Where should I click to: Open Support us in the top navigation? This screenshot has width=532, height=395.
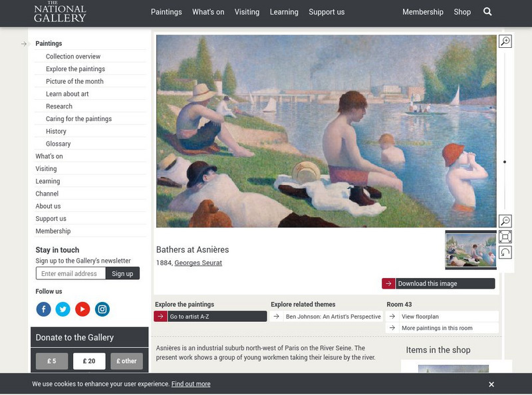(x=327, y=12)
